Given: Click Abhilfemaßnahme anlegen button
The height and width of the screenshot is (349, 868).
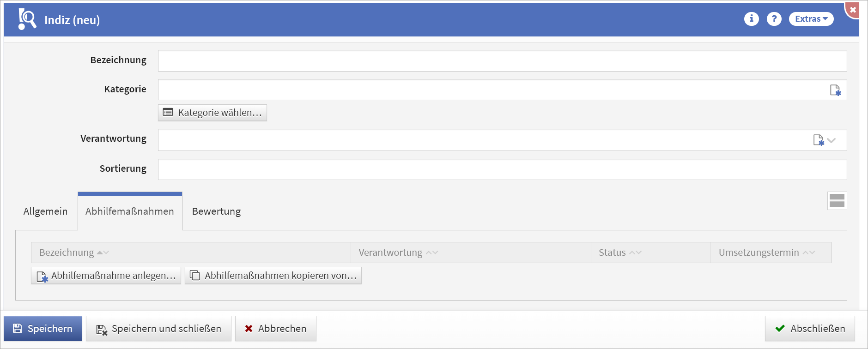Looking at the screenshot, I should click(106, 276).
